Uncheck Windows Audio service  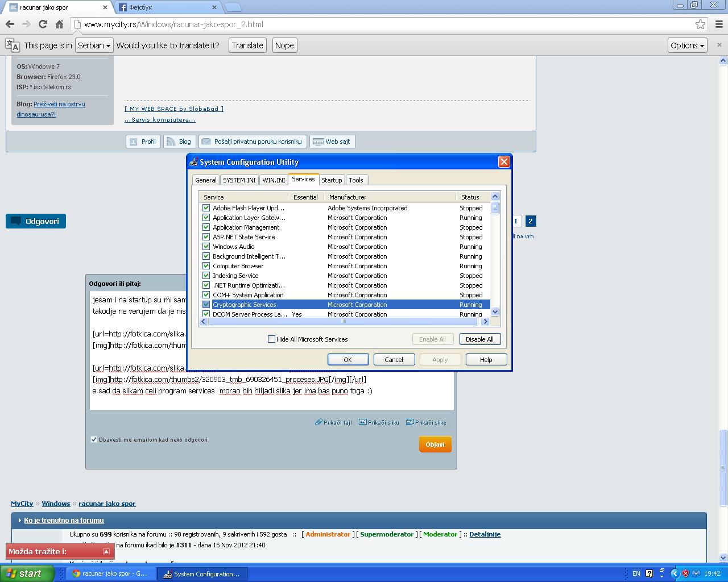tap(206, 247)
